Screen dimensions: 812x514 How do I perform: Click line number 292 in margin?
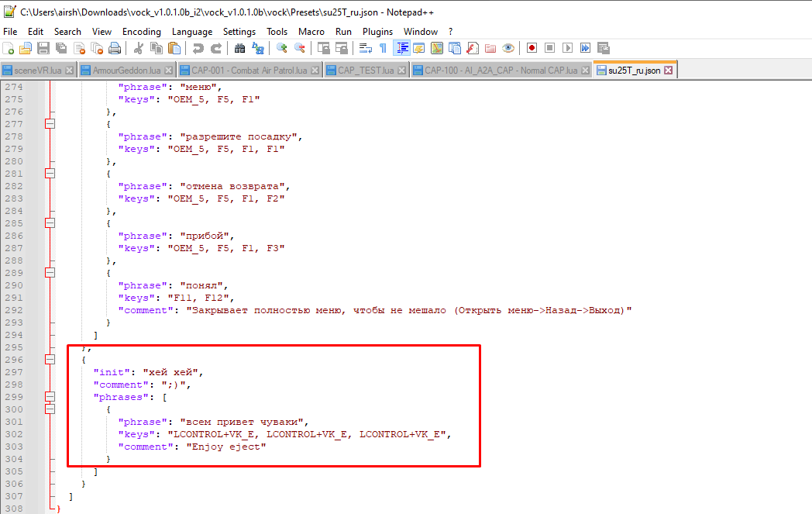(14, 310)
